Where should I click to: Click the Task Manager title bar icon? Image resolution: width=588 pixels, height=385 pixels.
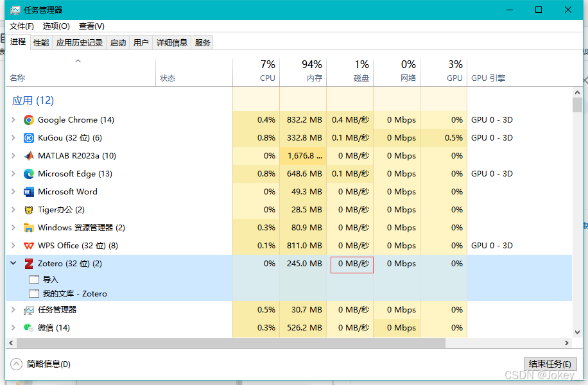[x=15, y=10]
